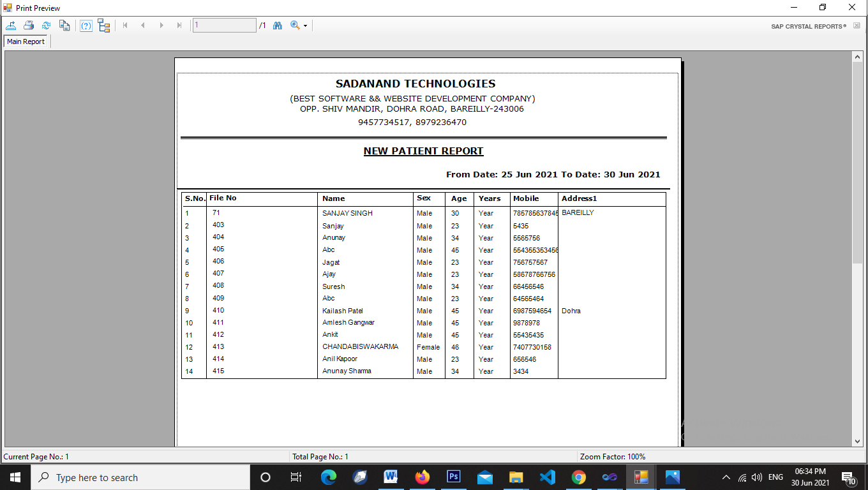Viewport: 868px width, 490px height.
Task: Click mobile number 7407730158
Action: 532,348
